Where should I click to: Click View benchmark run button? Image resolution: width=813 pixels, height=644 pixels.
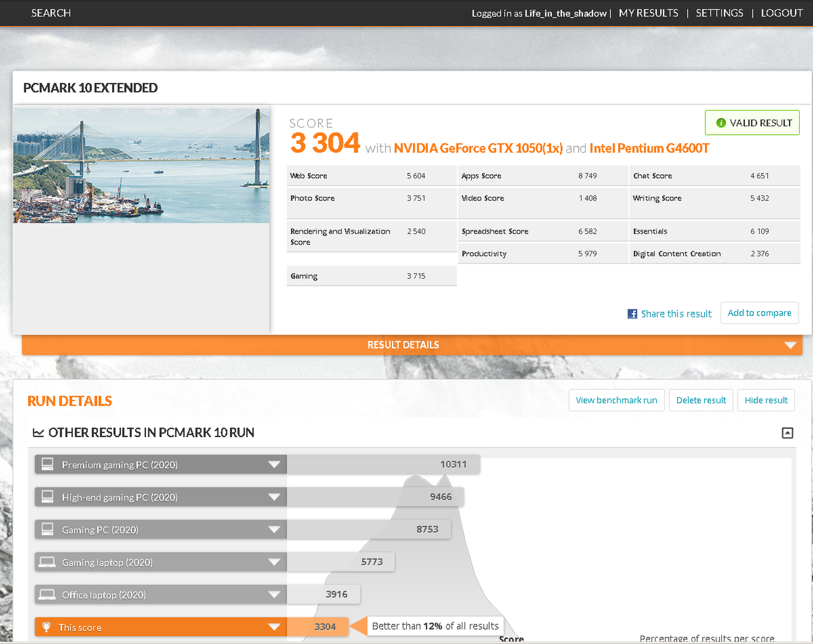(616, 400)
